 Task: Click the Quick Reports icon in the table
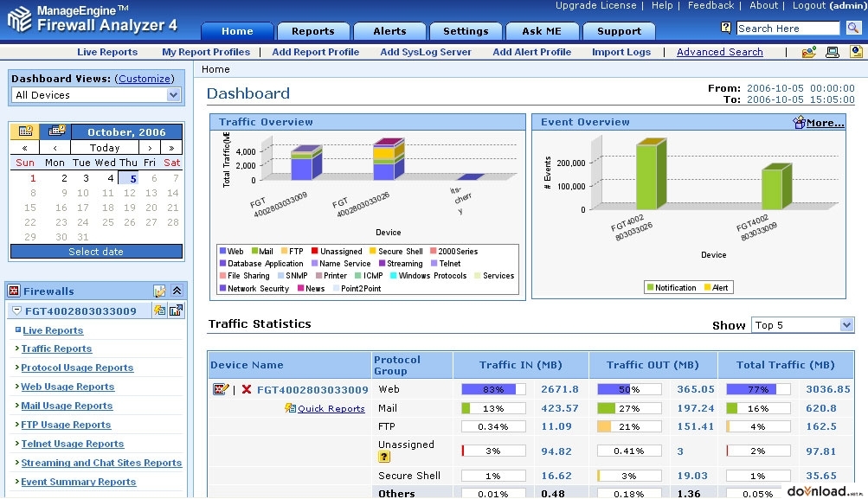pos(290,408)
